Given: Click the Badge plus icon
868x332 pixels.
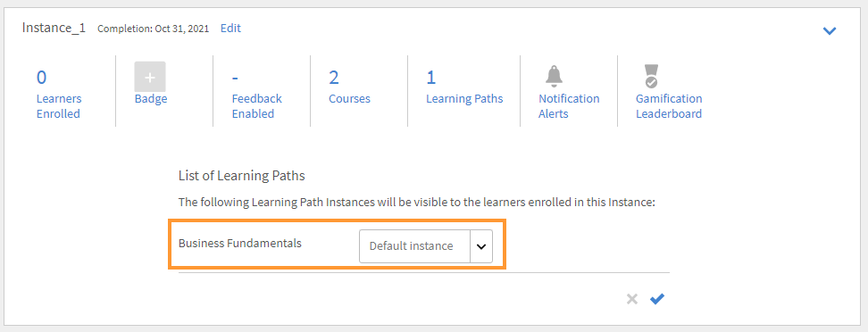Looking at the screenshot, I should (x=150, y=77).
